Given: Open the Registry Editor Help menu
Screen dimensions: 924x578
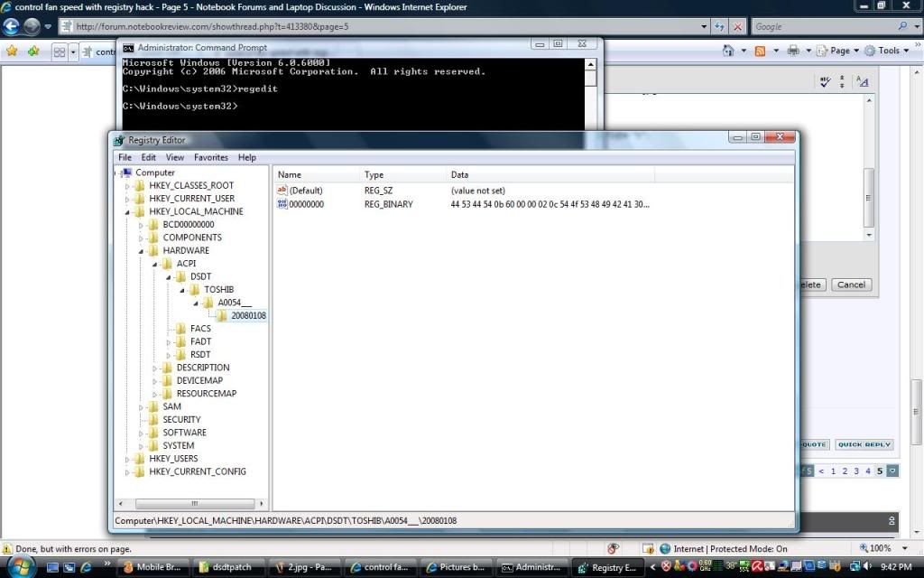Looking at the screenshot, I should pyautogui.click(x=247, y=157).
